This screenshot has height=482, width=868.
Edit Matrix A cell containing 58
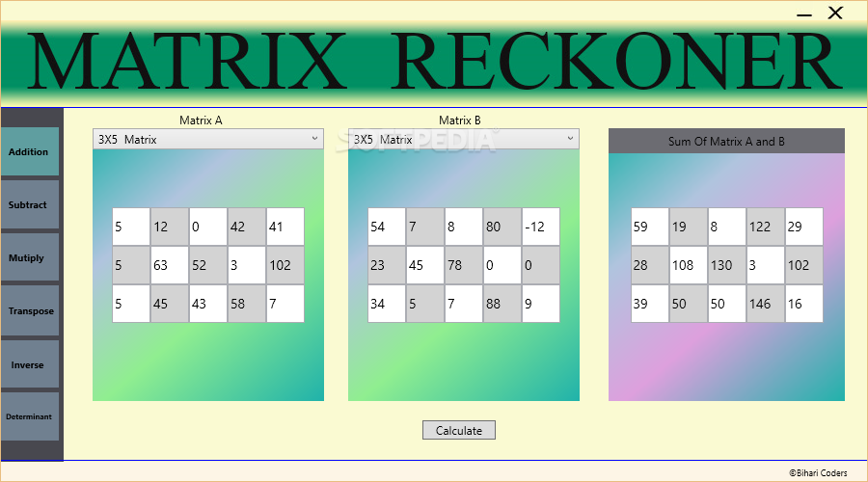(247, 304)
